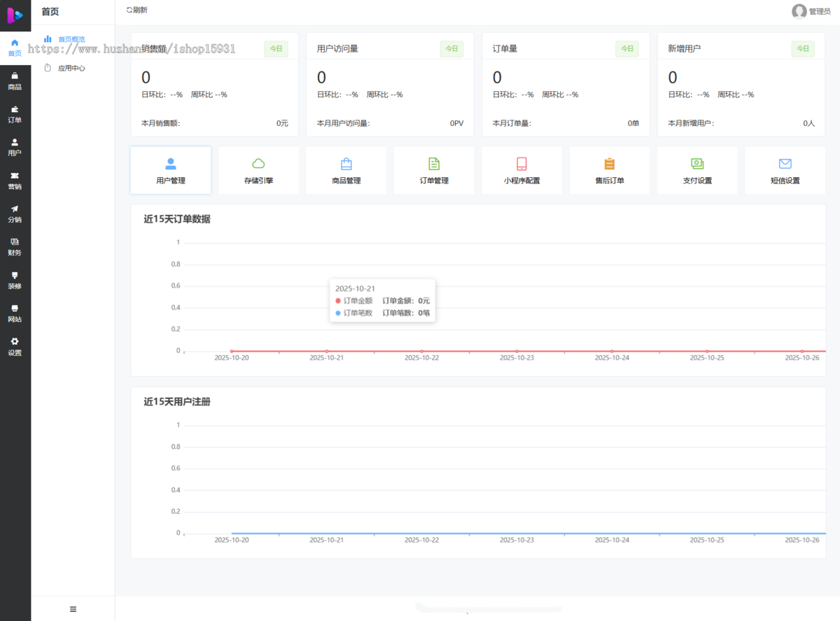Click the 小程序配置 phone icon
840x621 pixels.
pos(521,164)
